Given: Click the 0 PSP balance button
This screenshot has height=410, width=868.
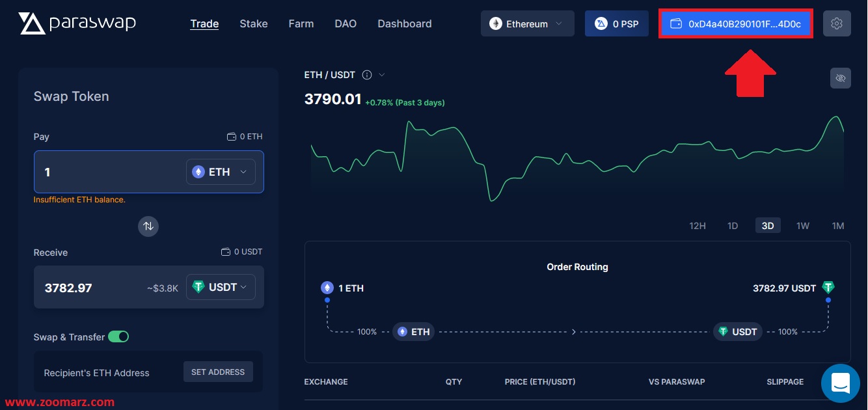Looking at the screenshot, I should coord(617,23).
